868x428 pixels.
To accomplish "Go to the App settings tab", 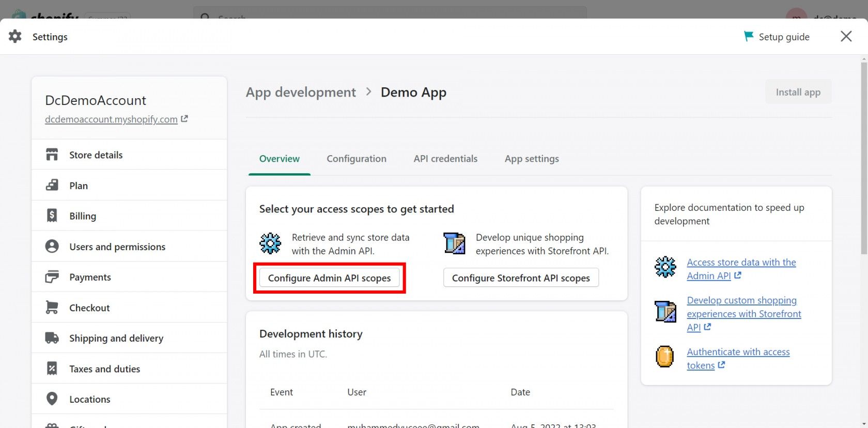I will pyautogui.click(x=532, y=159).
